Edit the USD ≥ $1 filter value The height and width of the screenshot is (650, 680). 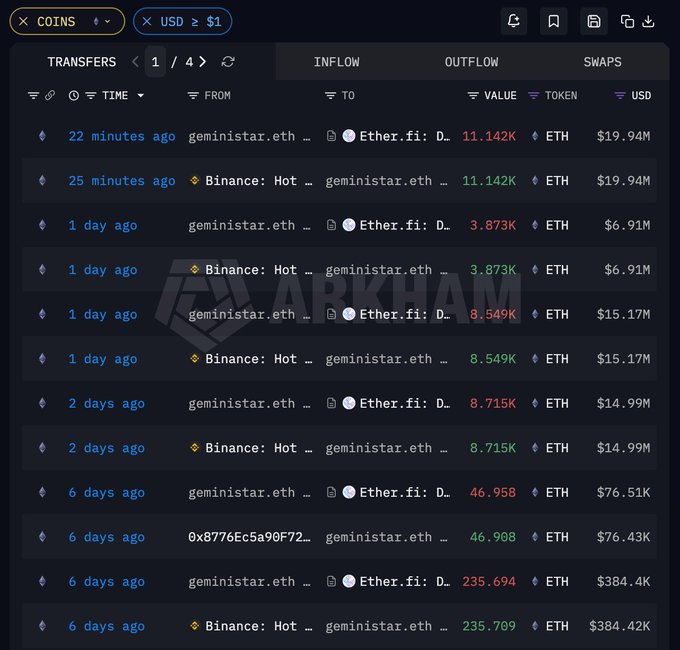tap(191, 21)
